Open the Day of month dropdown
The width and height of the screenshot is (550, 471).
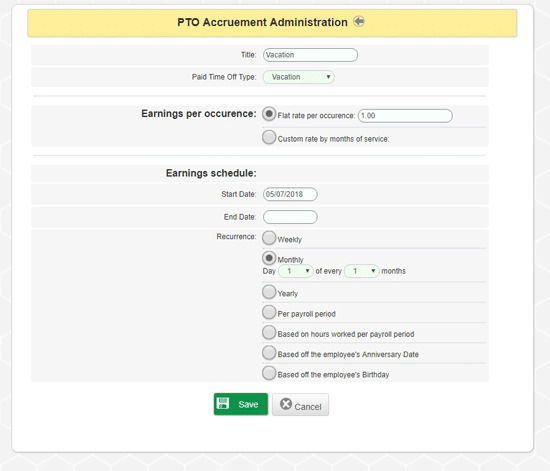[296, 271]
